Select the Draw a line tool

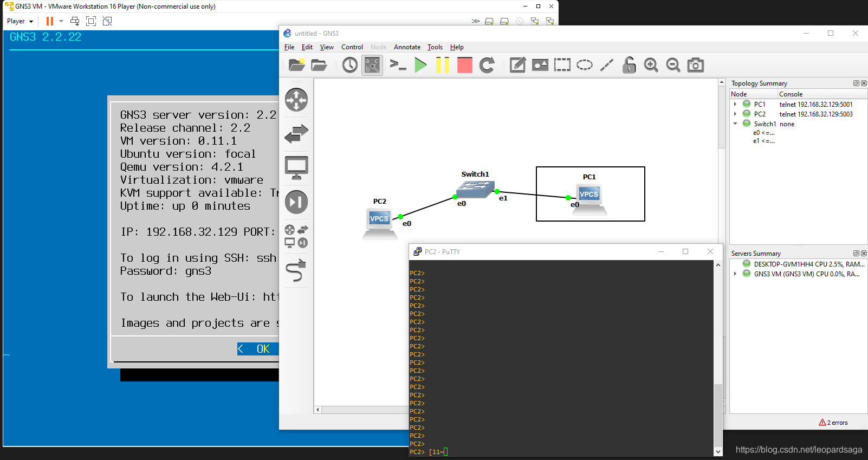coord(607,65)
